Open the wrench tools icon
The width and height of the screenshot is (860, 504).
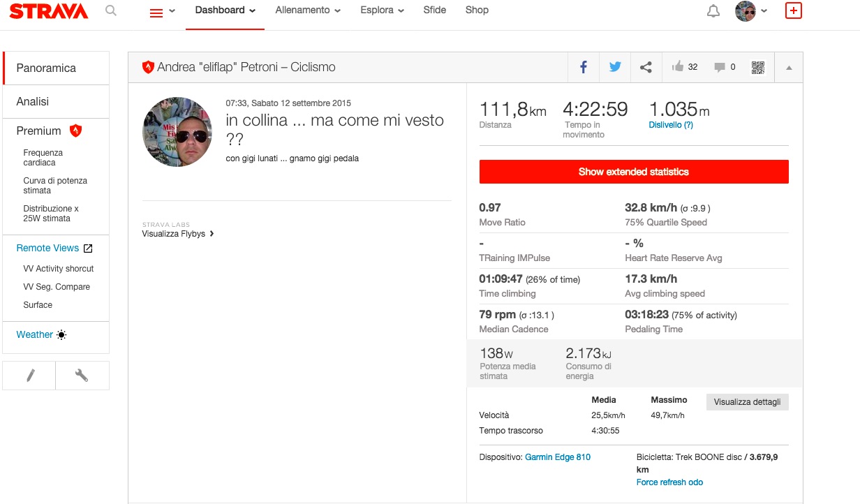82,376
